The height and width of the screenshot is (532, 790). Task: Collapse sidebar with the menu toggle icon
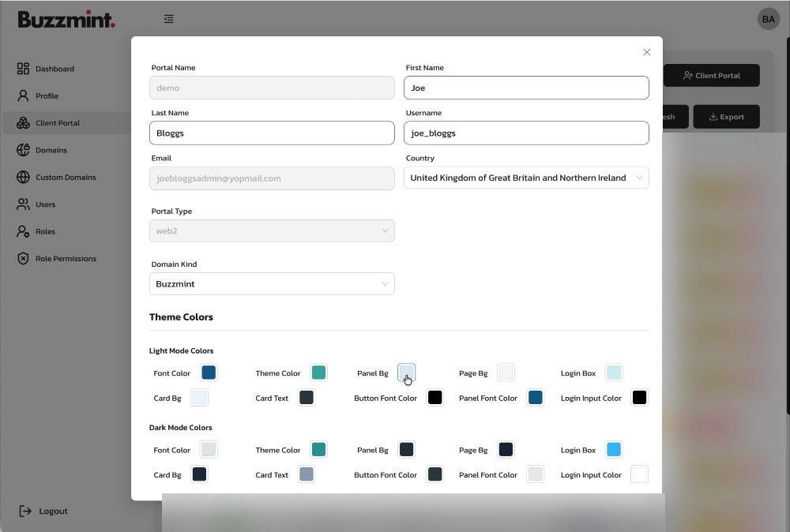click(169, 19)
